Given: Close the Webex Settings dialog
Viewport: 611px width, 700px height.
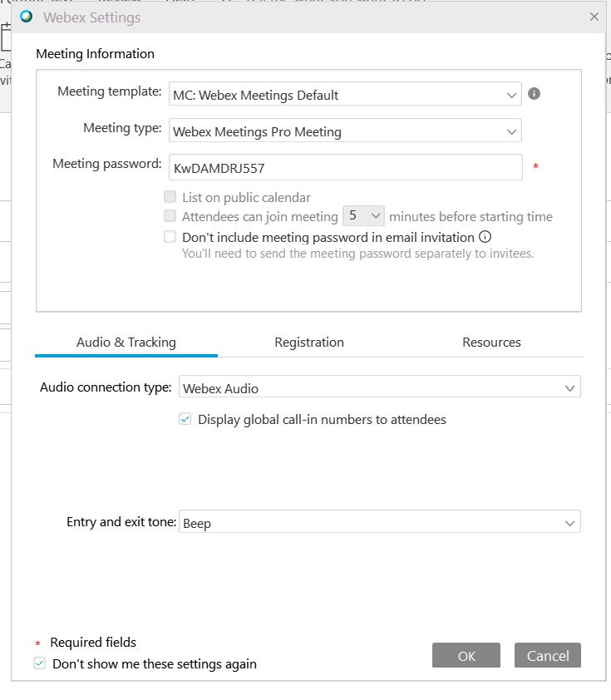Looking at the screenshot, I should 594,17.
